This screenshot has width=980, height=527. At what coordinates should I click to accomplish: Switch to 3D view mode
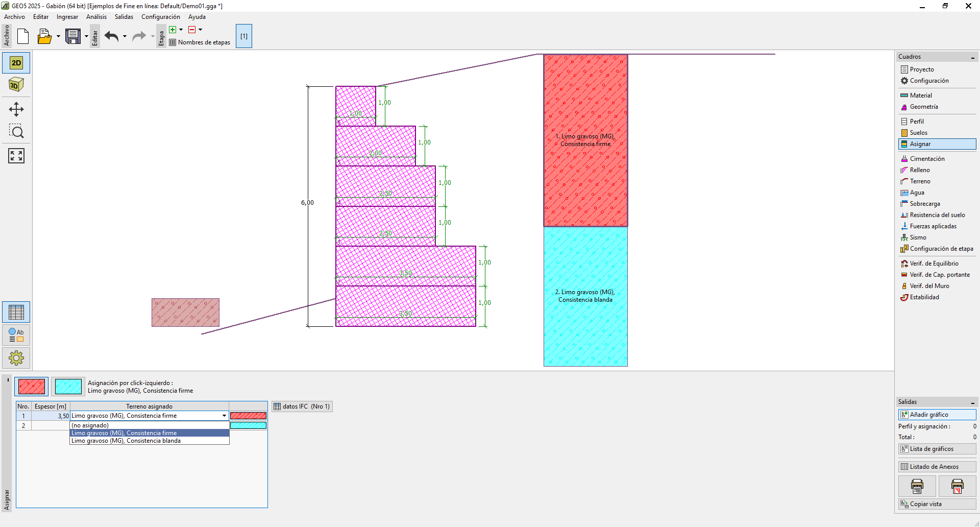point(16,85)
